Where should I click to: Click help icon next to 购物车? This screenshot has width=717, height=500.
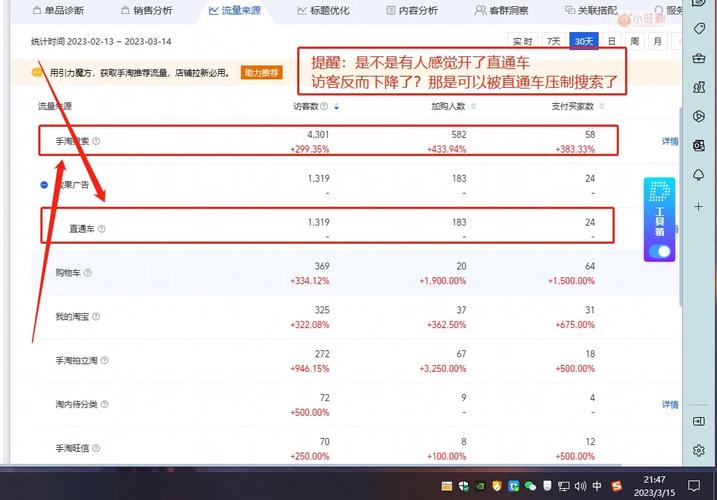point(88,273)
